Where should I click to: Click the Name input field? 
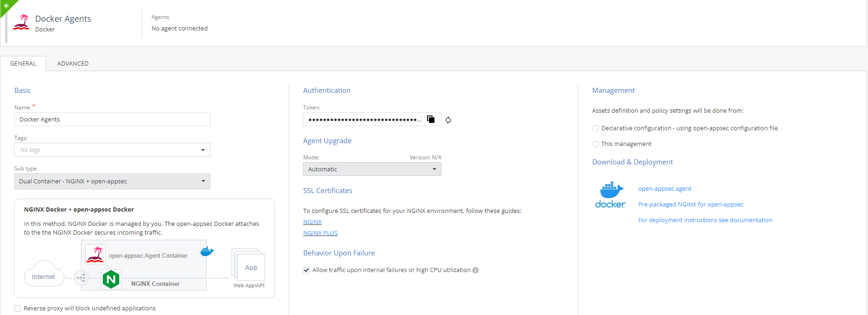(112, 119)
